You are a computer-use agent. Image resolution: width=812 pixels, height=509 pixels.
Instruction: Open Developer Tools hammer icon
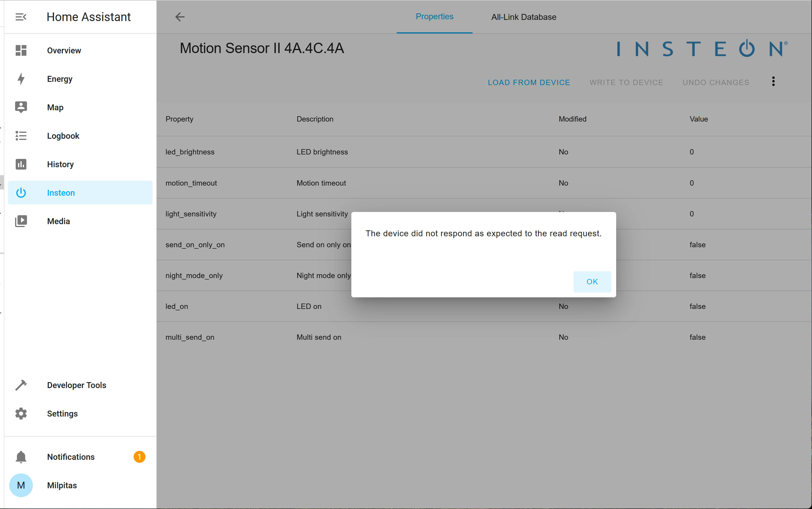pos(21,385)
